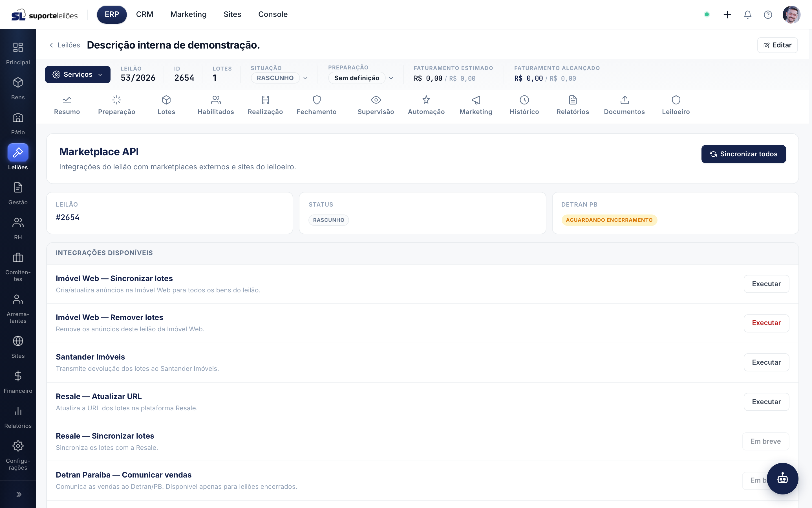The image size is (812, 508).
Task: Execute Imóvel Web Sincronizar lotes
Action: point(766,284)
